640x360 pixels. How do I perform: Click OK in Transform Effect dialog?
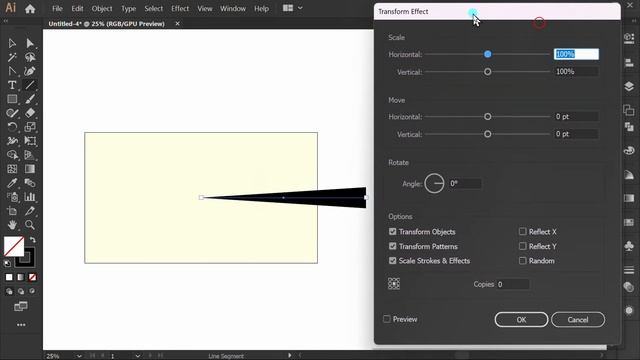click(521, 320)
